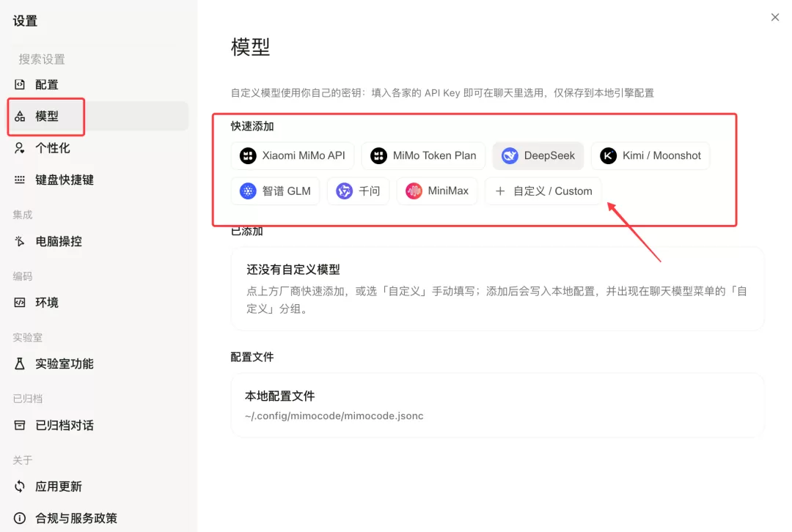
Task: Click the 实验室功能 flask icon
Action: (20, 363)
